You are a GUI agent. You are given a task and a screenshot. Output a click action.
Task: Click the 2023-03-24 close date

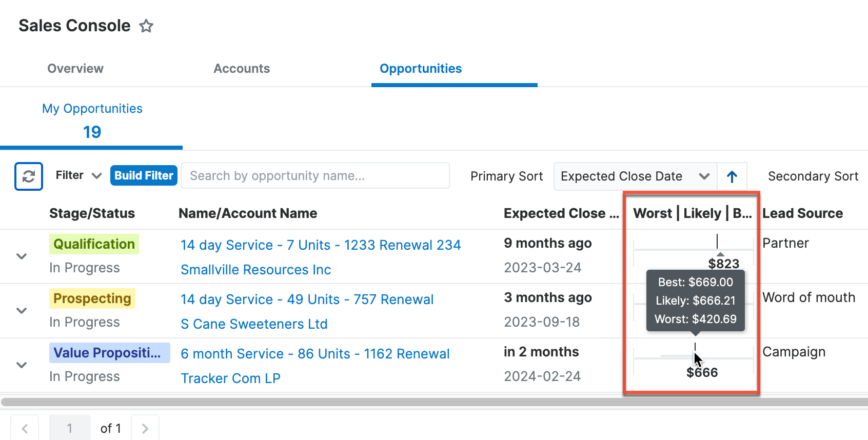click(542, 268)
